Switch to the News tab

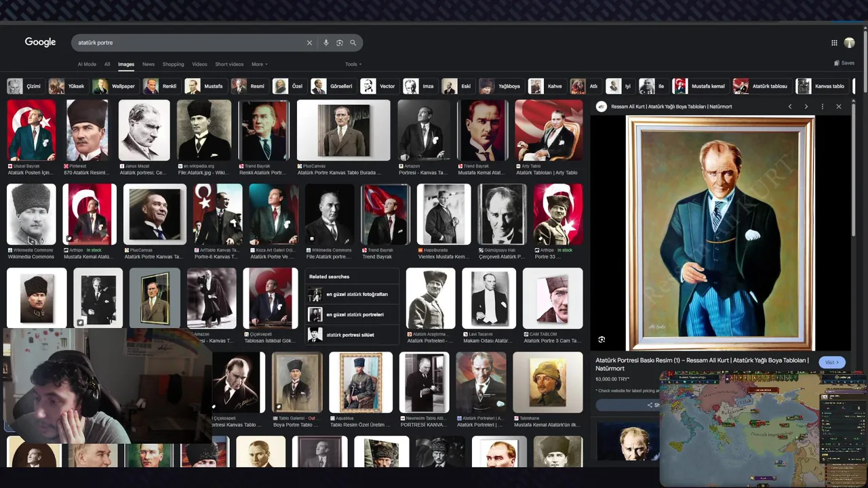click(x=149, y=64)
